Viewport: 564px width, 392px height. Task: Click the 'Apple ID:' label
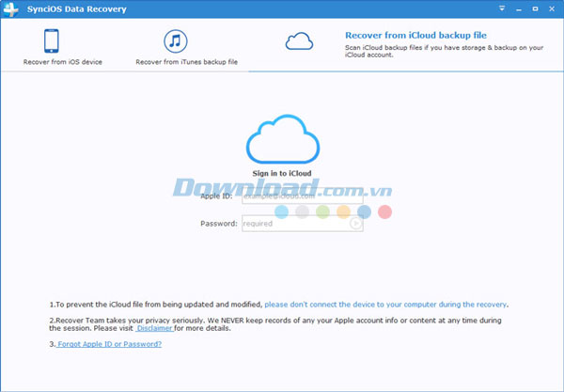click(x=216, y=196)
